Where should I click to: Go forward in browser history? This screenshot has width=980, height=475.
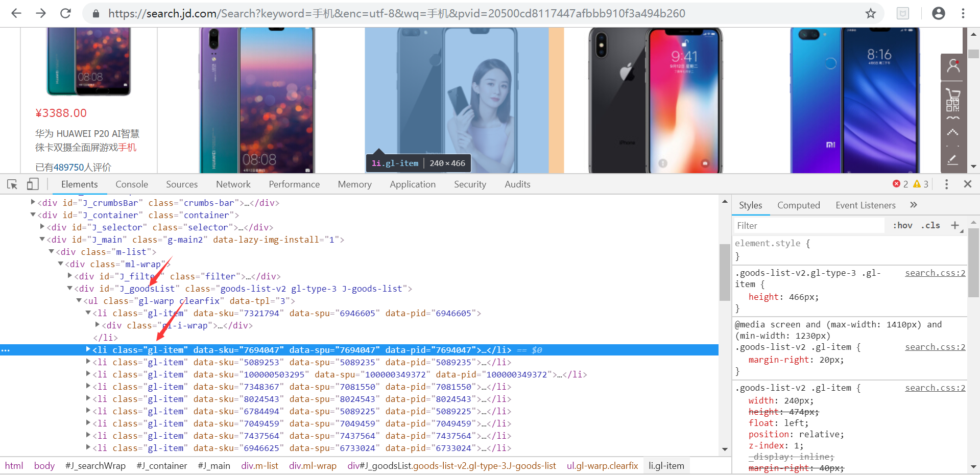tap(41, 13)
